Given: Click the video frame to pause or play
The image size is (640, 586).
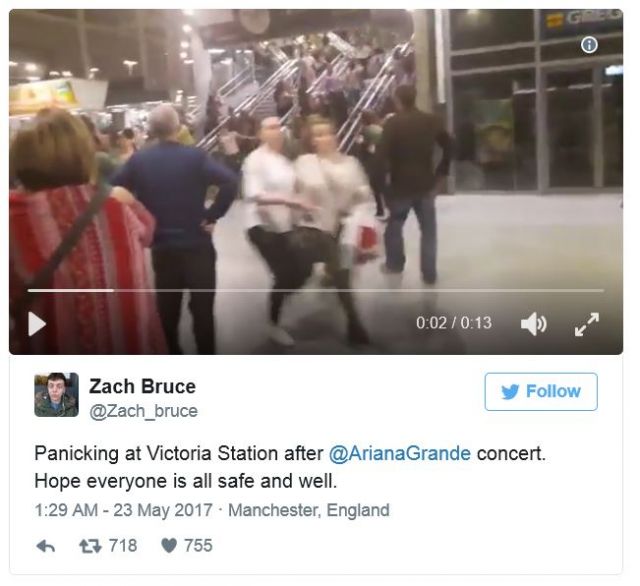Looking at the screenshot, I should [316, 163].
